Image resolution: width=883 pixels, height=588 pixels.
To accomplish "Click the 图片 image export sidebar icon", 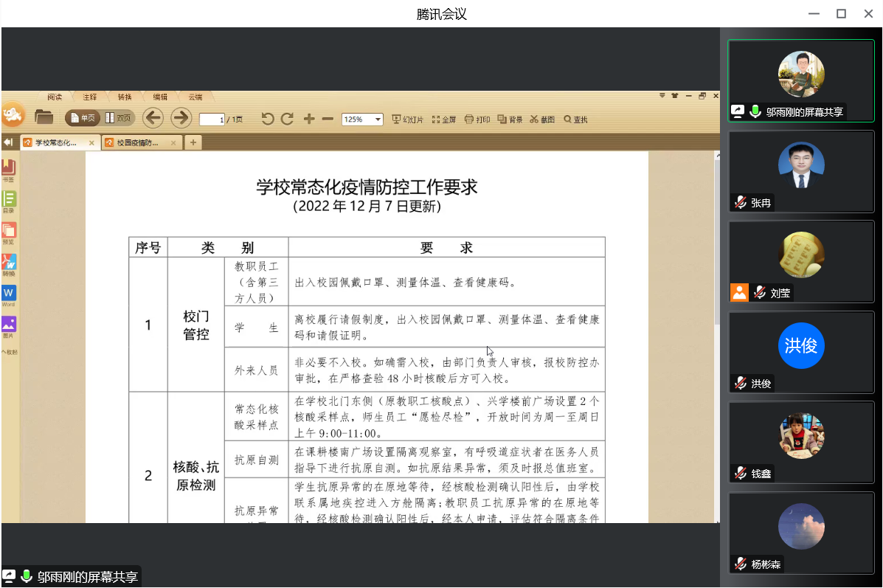I will 8,326.
